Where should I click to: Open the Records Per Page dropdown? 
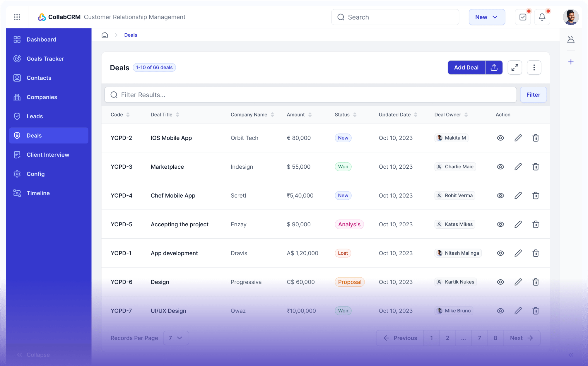[x=176, y=338]
